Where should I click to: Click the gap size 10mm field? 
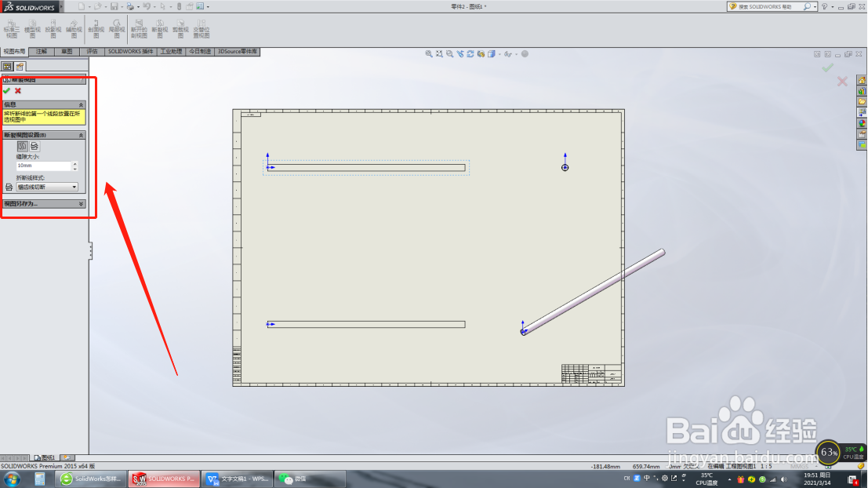[44, 166]
